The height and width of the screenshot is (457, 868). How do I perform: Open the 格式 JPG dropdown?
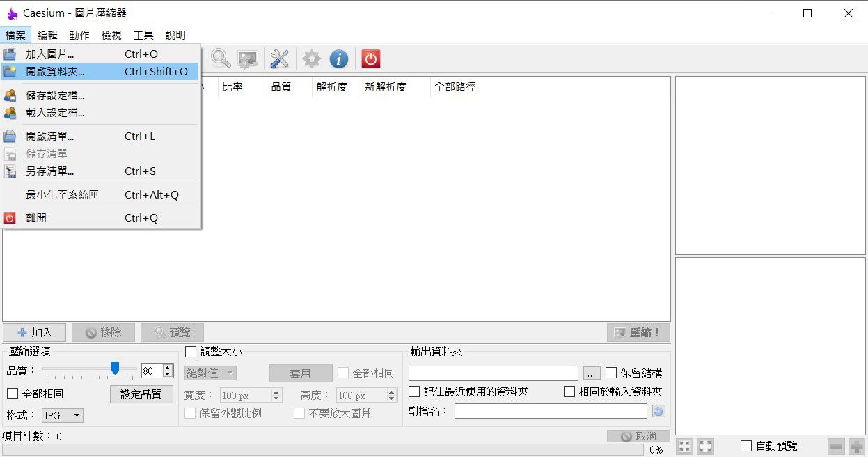pyautogui.click(x=63, y=416)
